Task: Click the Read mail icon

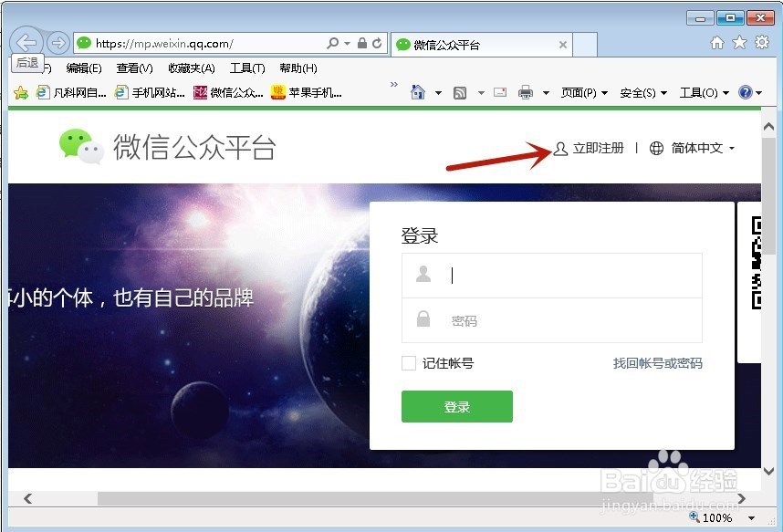Action: (500, 92)
